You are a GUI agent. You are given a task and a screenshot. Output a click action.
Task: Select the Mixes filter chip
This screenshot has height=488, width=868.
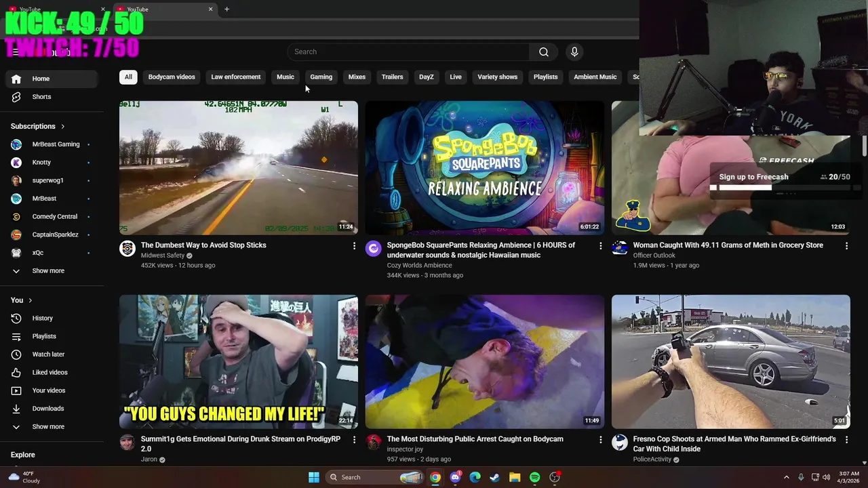[357, 77]
